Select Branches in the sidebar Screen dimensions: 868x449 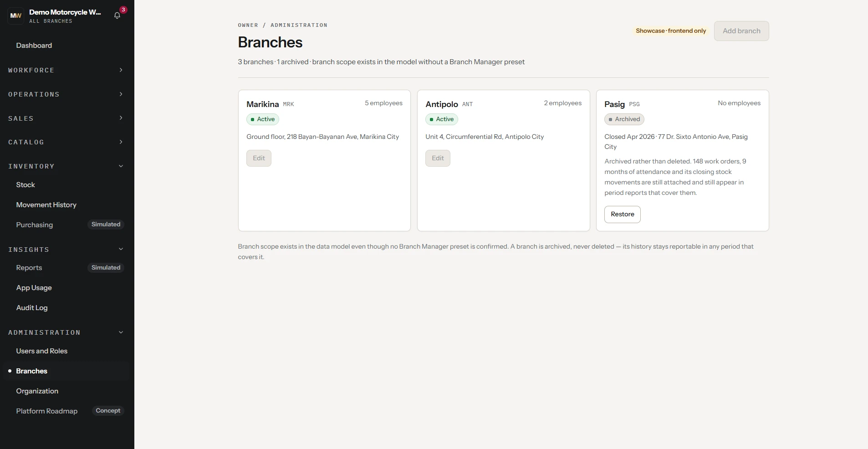tap(66, 371)
